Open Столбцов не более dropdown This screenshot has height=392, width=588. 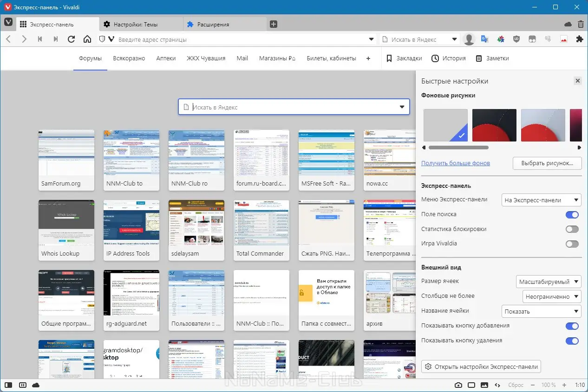[552, 296]
